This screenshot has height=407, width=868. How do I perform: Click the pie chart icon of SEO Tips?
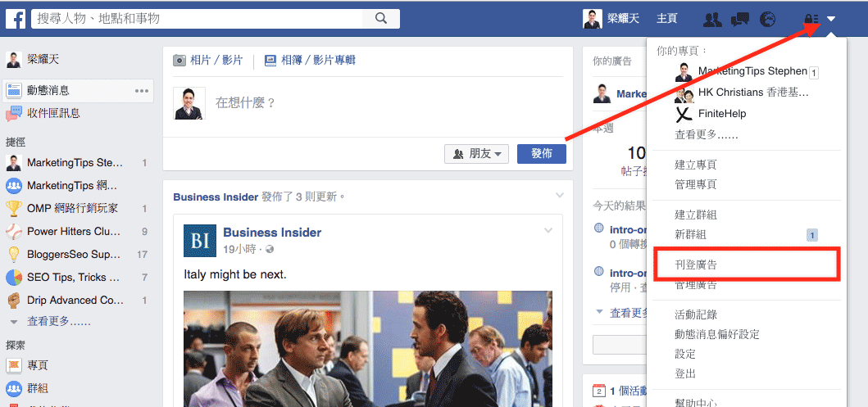click(x=13, y=277)
